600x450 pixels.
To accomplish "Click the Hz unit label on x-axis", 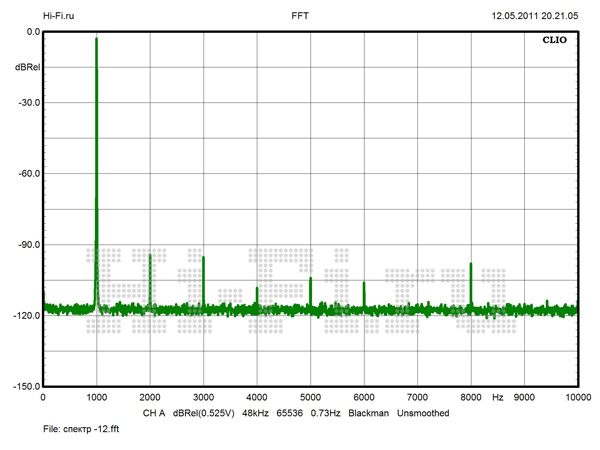I will tap(497, 397).
